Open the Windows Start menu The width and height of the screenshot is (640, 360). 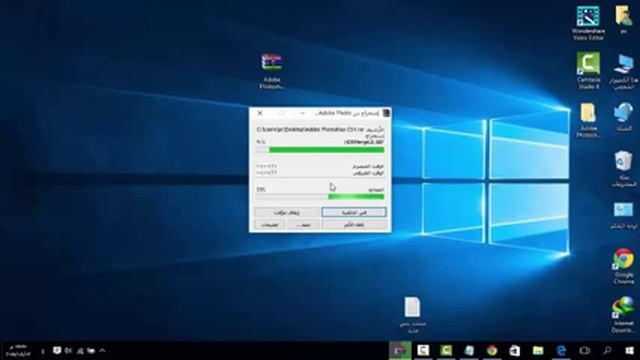(x=629, y=351)
